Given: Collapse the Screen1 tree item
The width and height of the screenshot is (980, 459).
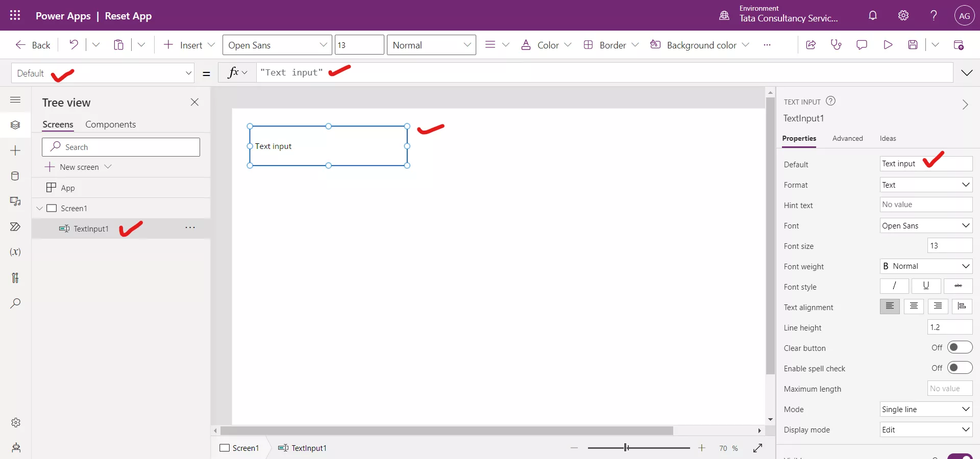Looking at the screenshot, I should point(40,208).
